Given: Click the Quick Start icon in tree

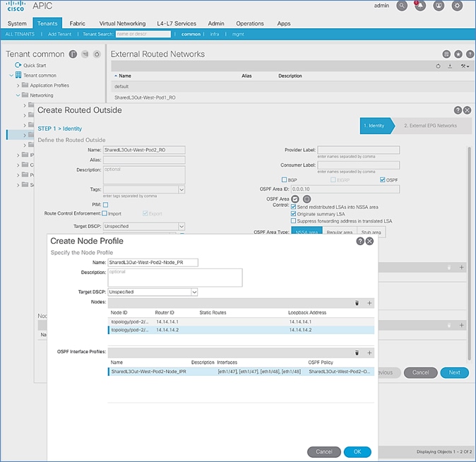Looking at the screenshot, I should click(x=18, y=65).
